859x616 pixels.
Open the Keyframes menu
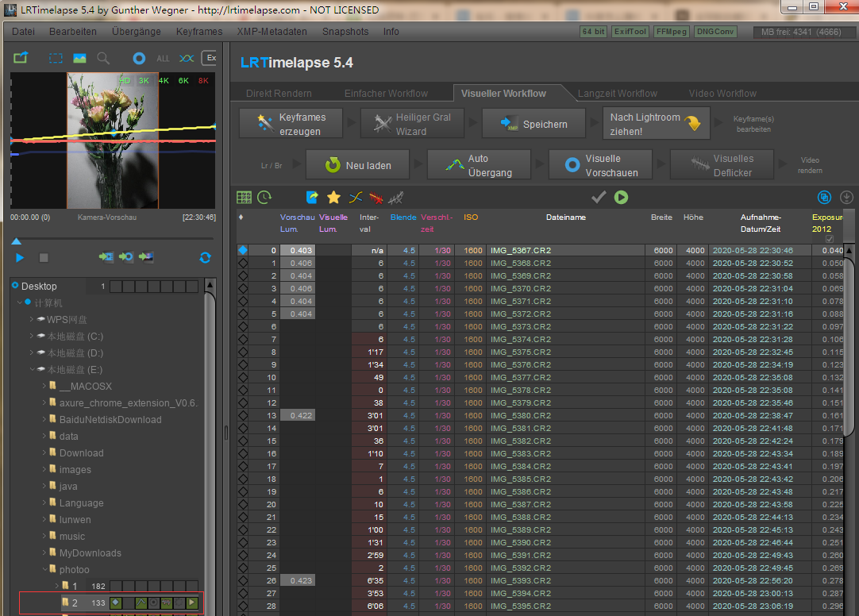coord(199,32)
